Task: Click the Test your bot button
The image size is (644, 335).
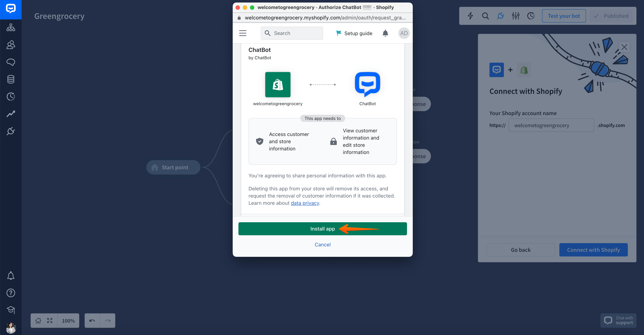Action: (564, 16)
